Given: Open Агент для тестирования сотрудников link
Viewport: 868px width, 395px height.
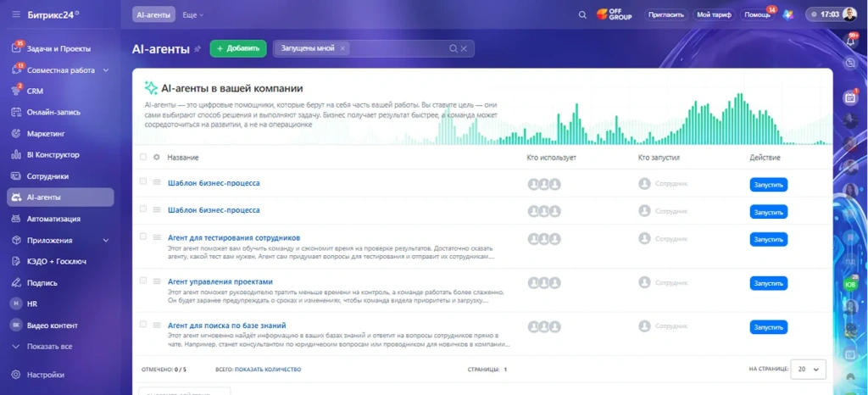Looking at the screenshot, I should pyautogui.click(x=234, y=238).
